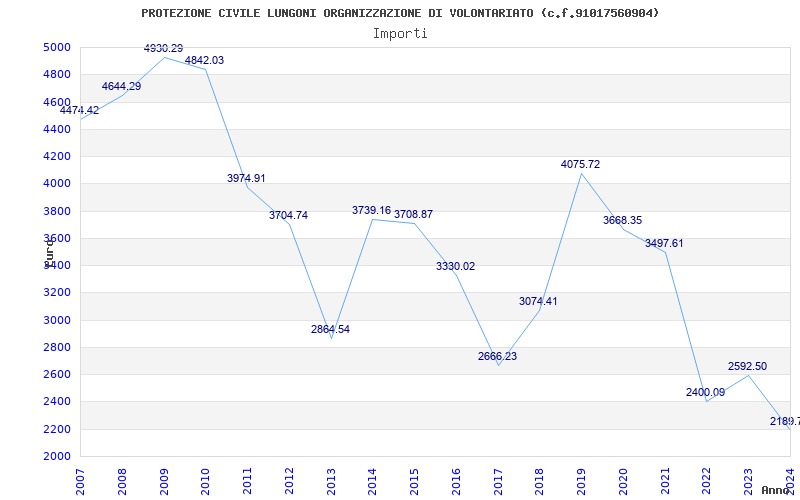
Task: Click x-axis year 2019
Action: (582, 482)
